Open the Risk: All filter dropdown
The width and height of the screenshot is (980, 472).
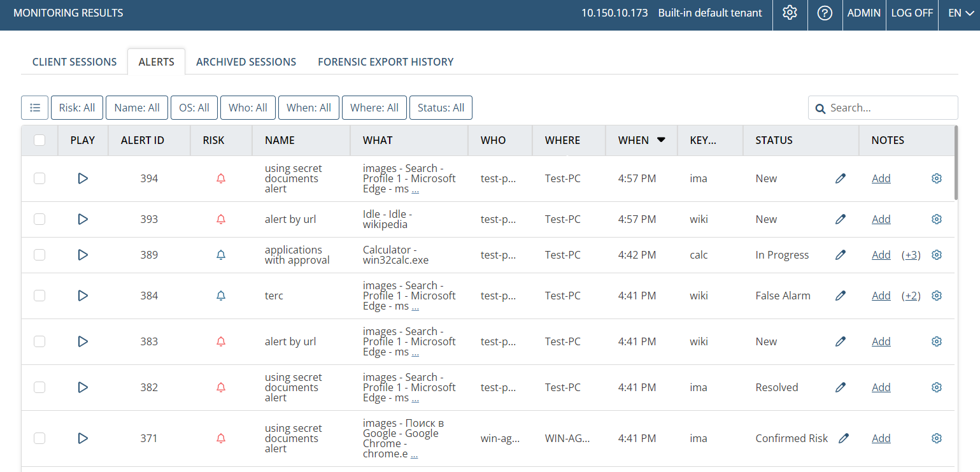point(77,108)
